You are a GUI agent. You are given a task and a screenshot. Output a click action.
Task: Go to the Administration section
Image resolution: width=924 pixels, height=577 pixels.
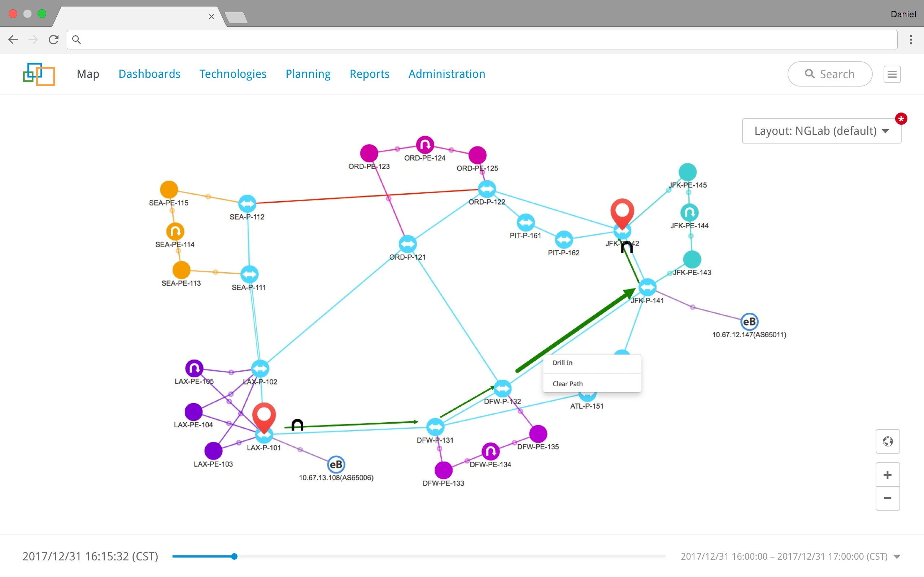click(447, 74)
